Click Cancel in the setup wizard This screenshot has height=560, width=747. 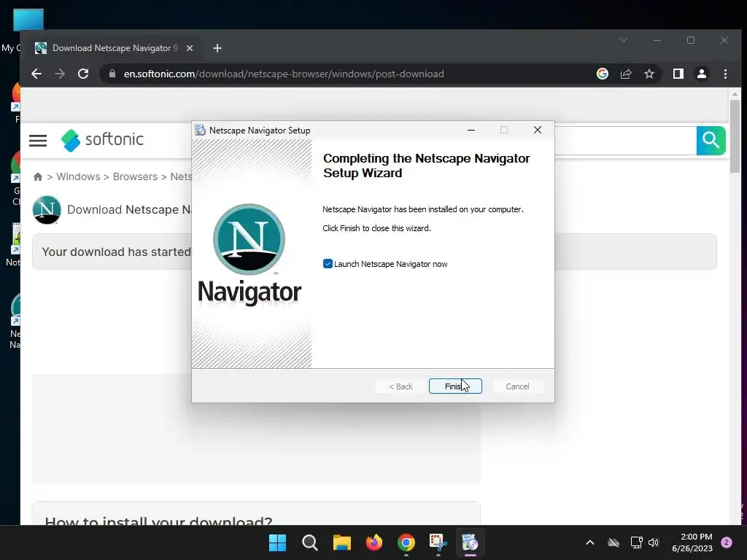pos(517,386)
